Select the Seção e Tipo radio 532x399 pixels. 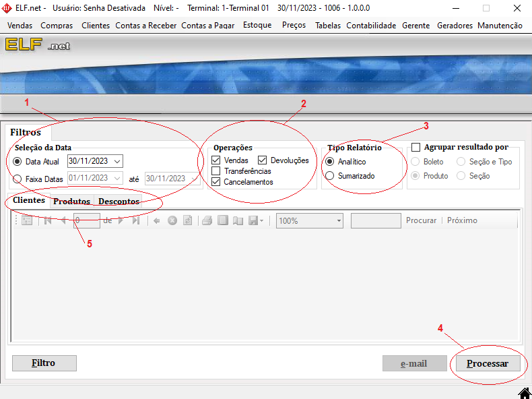coord(461,161)
